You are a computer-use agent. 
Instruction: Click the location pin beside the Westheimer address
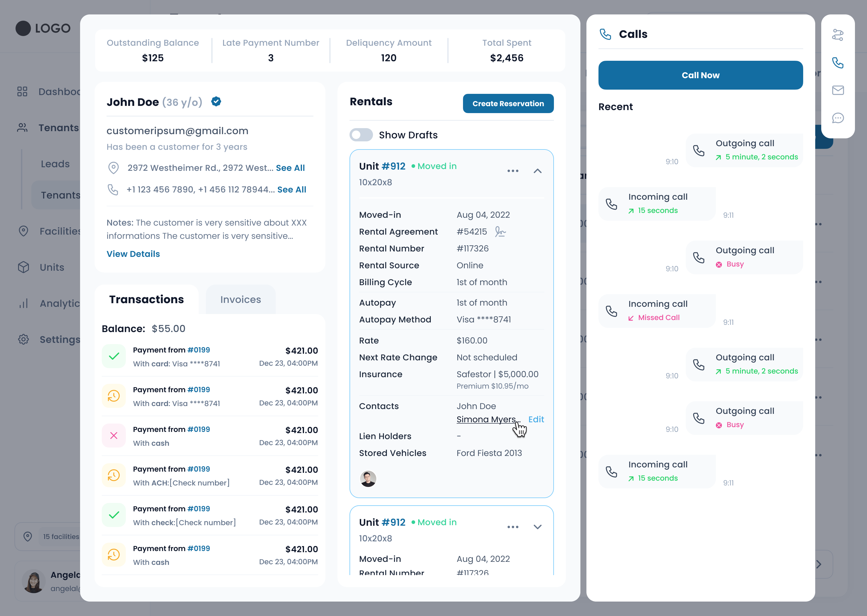[x=113, y=168]
